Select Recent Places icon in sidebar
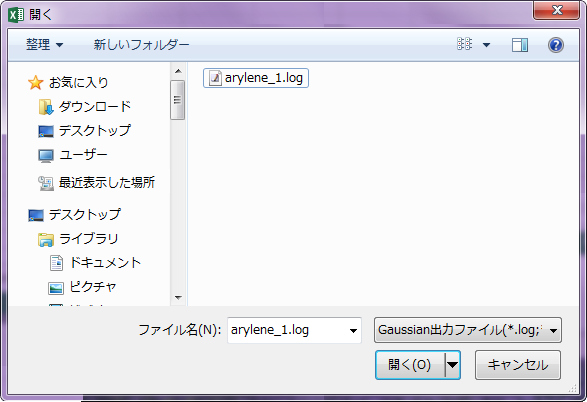This screenshot has width=587, height=402. click(46, 183)
